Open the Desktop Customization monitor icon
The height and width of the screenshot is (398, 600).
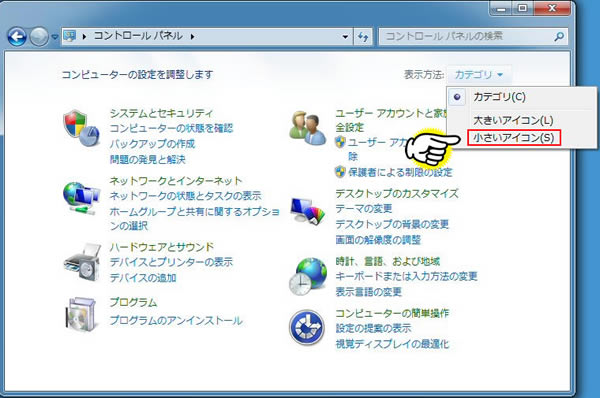(307, 210)
